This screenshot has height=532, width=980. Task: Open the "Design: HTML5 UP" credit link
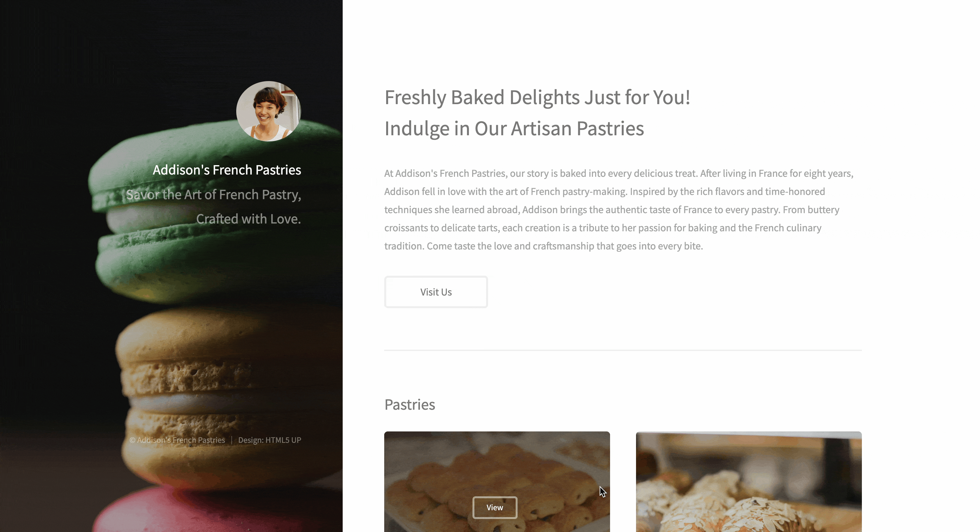point(270,440)
